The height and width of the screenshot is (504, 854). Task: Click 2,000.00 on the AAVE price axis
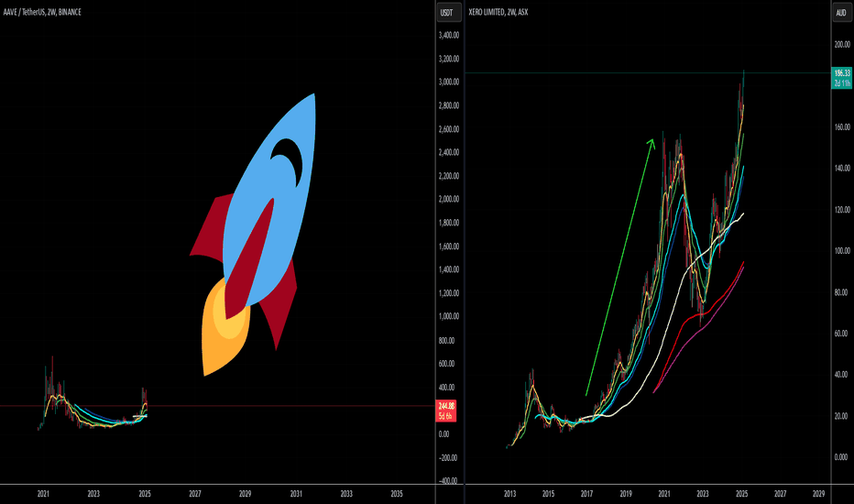(449, 200)
